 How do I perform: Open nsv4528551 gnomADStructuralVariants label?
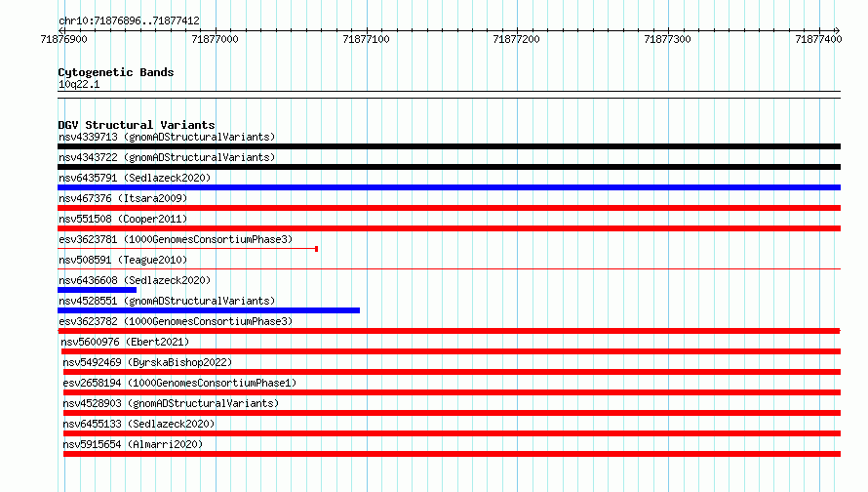[167, 301]
